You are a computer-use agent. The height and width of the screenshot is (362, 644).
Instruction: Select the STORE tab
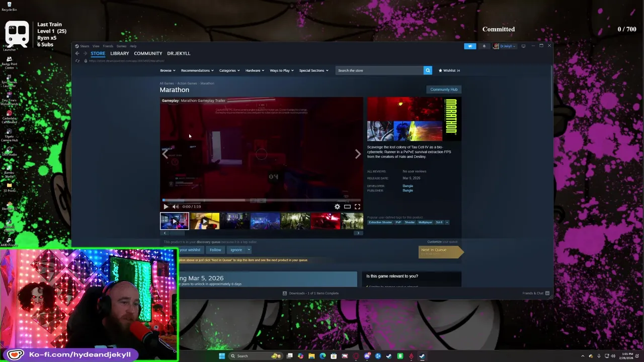click(x=98, y=53)
